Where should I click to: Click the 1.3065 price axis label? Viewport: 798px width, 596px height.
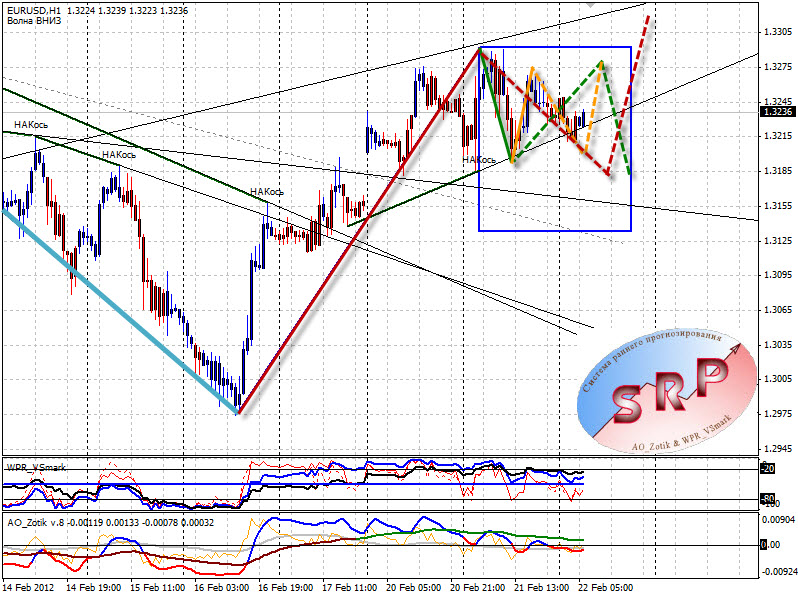coord(779,309)
